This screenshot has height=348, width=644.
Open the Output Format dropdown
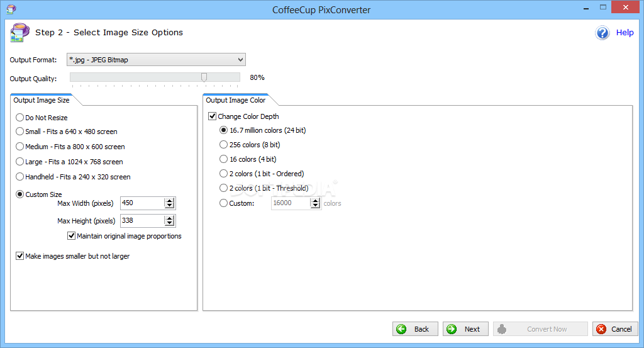click(x=156, y=60)
